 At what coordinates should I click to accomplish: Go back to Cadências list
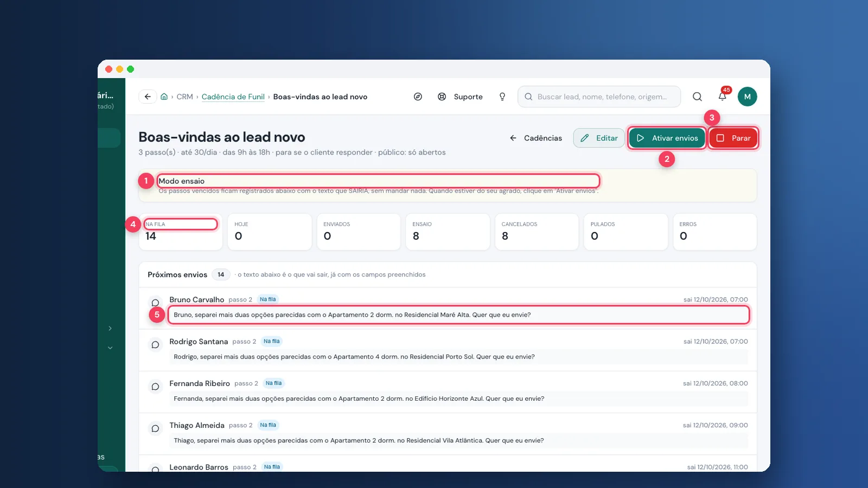[536, 138]
